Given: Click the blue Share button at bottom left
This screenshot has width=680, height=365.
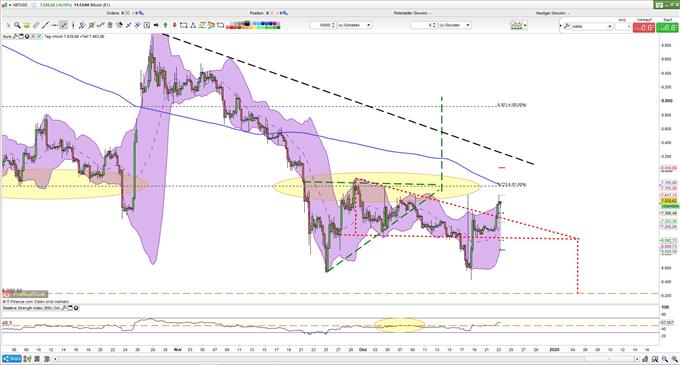Looking at the screenshot, I should coord(12,359).
